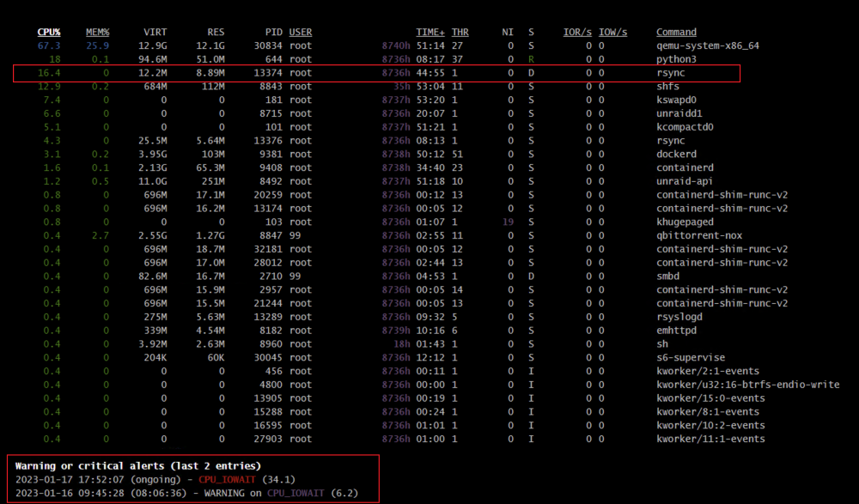Click the containerd process name
Screen dimensions: 859x504
[x=685, y=167]
